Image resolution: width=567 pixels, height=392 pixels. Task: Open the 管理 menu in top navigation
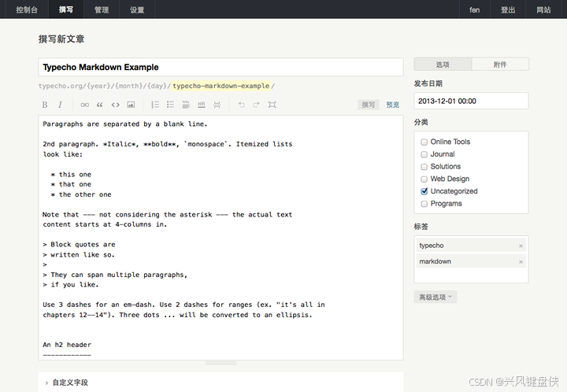[102, 9]
